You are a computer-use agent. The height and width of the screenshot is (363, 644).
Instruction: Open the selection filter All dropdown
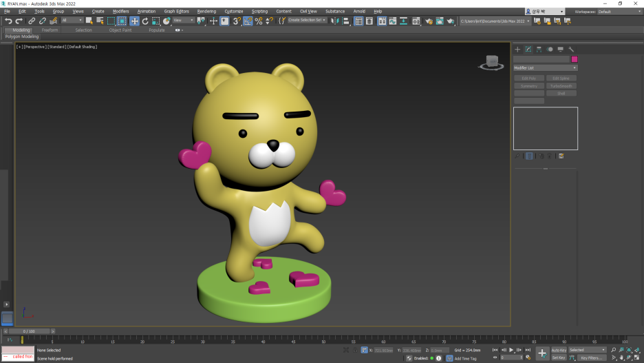click(72, 20)
